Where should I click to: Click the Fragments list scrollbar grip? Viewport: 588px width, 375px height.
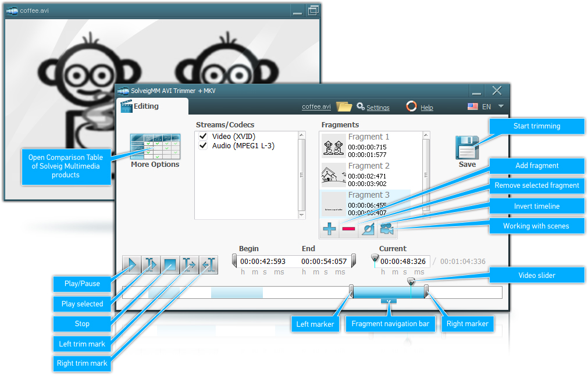(426, 175)
